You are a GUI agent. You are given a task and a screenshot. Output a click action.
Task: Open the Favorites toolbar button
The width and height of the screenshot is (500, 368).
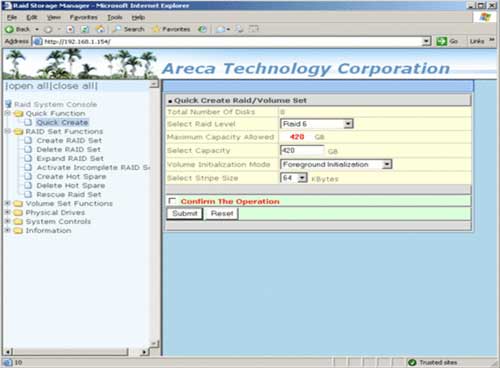[x=171, y=29]
